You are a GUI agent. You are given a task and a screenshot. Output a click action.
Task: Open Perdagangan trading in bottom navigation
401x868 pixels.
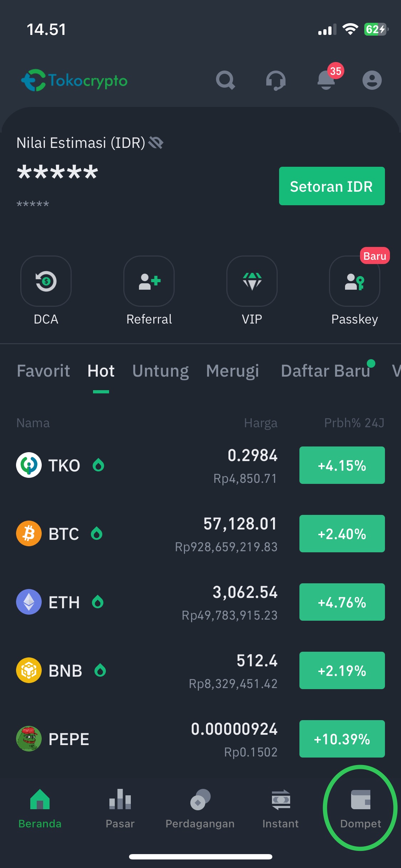pos(200,809)
